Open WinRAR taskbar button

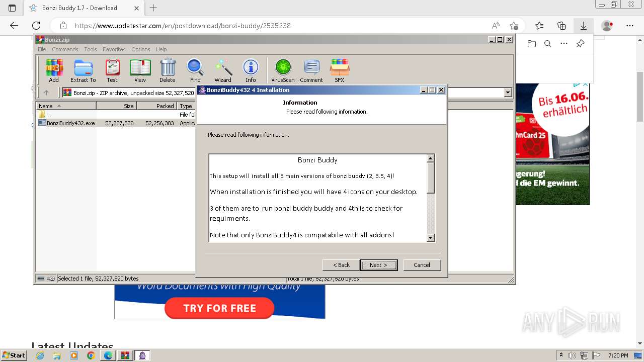coord(125,355)
